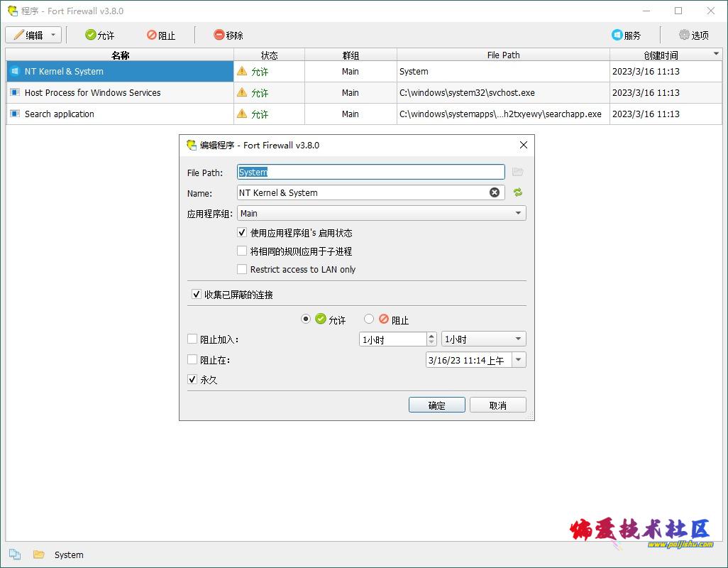This screenshot has width=728, height=568.
Task: Click the folder icon in the status bar
Action: pyautogui.click(x=38, y=554)
